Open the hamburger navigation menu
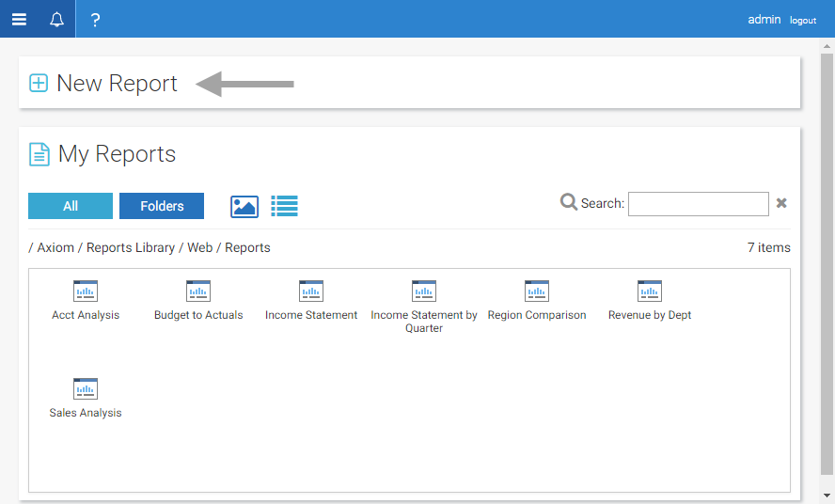Screen dimensions: 835x504 click(19, 19)
